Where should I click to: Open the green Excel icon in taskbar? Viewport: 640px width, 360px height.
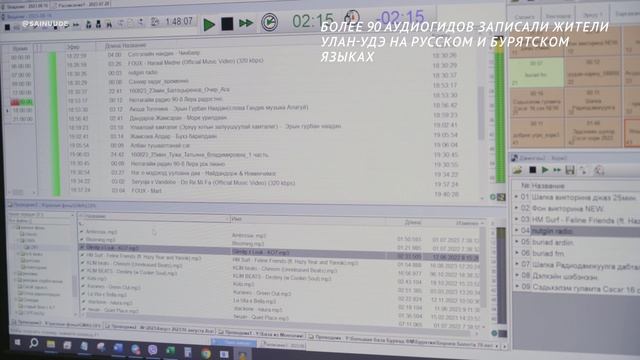(x=170, y=351)
